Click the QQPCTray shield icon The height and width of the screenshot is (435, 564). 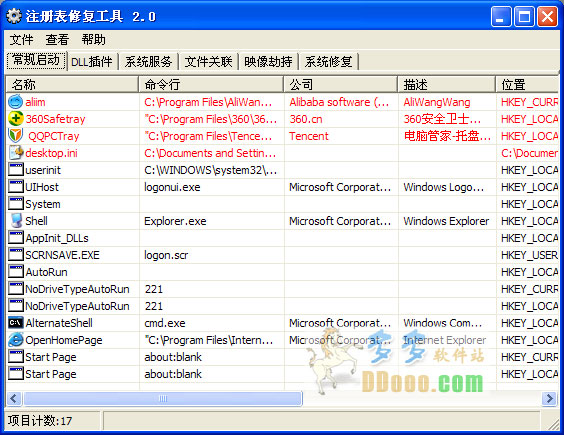(x=15, y=136)
